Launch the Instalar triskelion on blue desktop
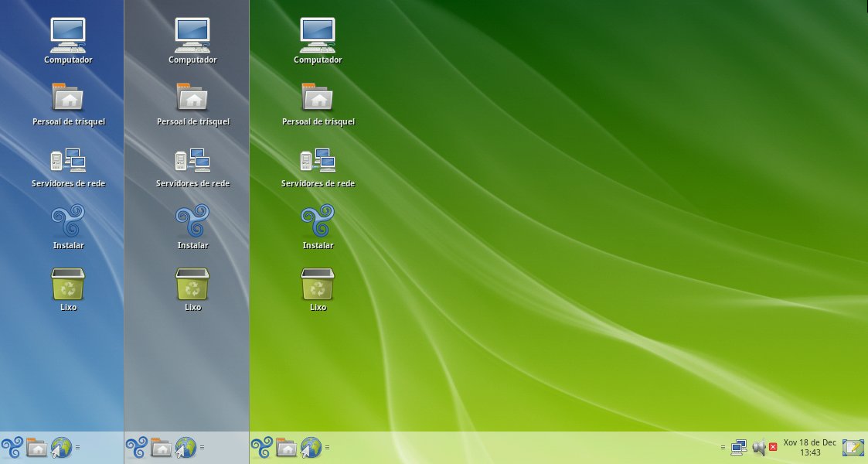This screenshot has width=868, height=464. 68,220
